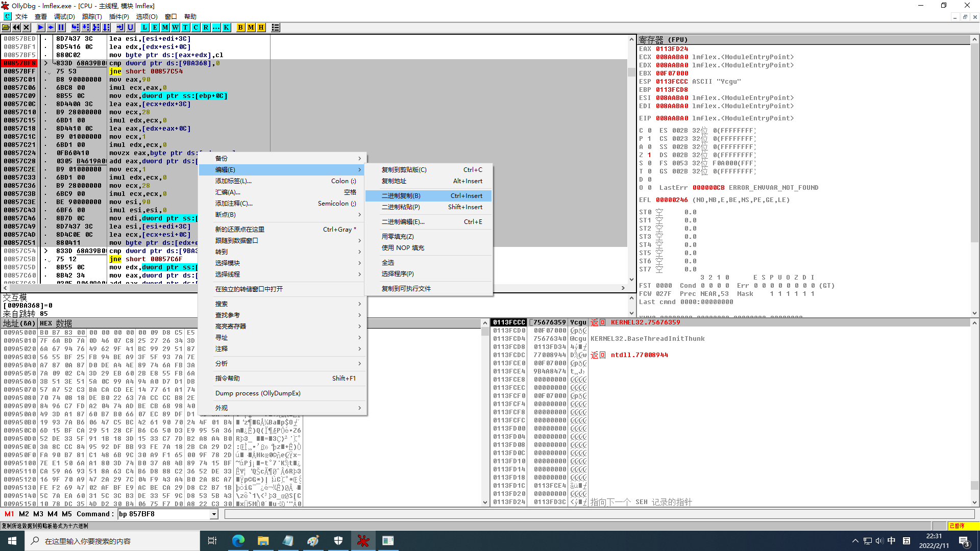Click the Pause execution icon
The image size is (980, 551).
(61, 28)
